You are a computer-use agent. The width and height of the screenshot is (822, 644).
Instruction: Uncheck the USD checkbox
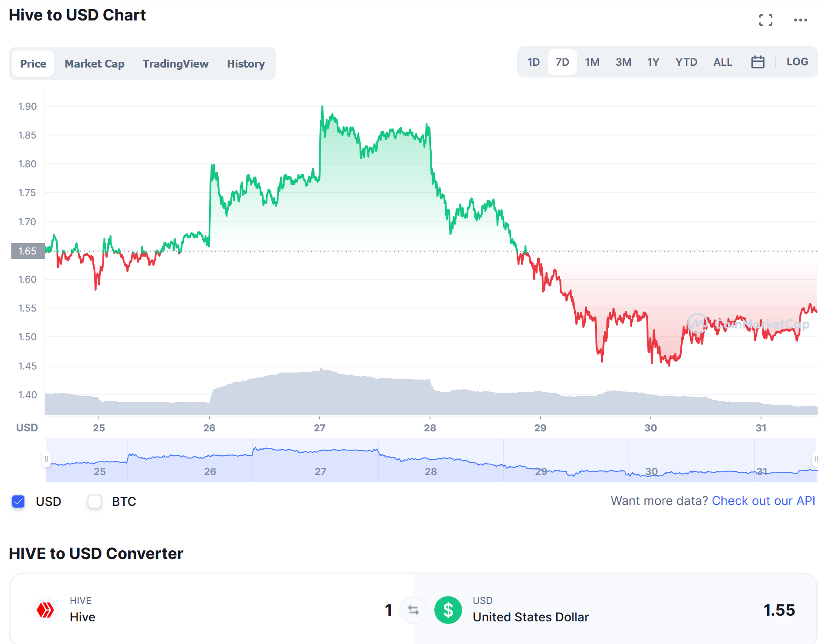coord(18,502)
